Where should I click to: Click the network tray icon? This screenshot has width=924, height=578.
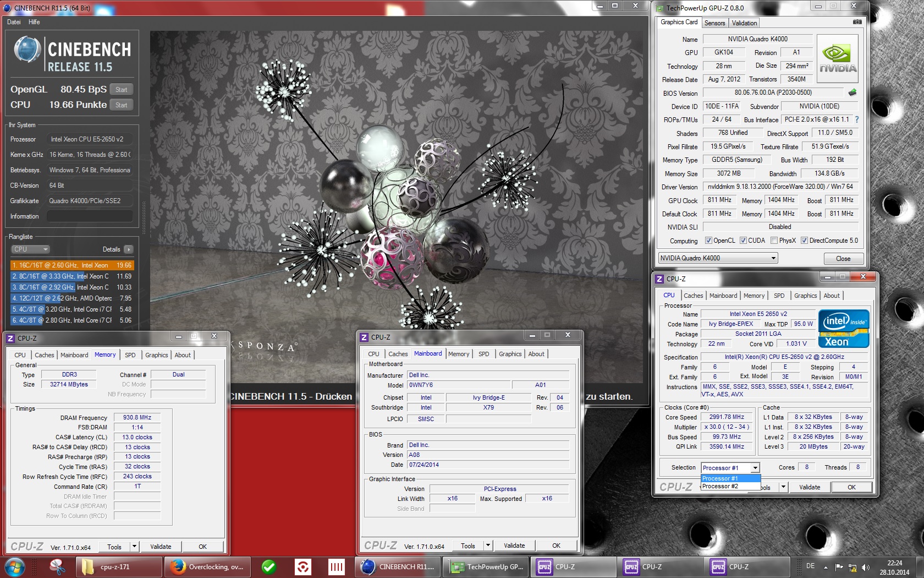point(853,567)
